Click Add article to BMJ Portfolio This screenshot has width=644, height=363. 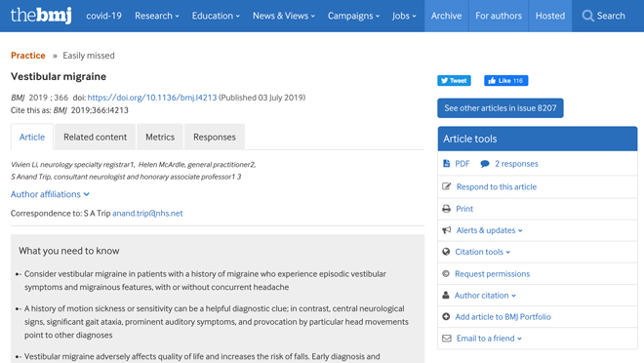tap(503, 316)
